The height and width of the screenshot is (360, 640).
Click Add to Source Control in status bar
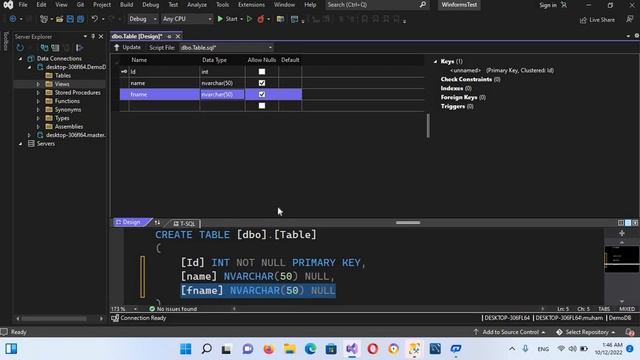(510, 332)
